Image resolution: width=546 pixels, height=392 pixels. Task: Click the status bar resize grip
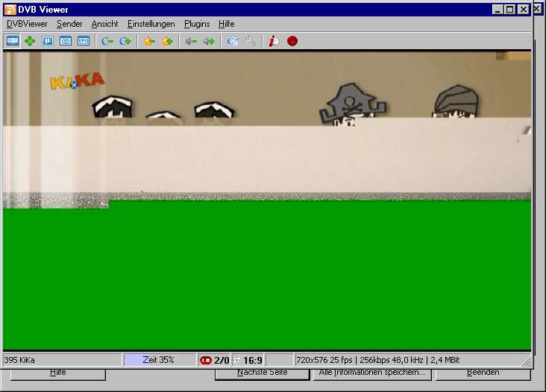coord(526,361)
